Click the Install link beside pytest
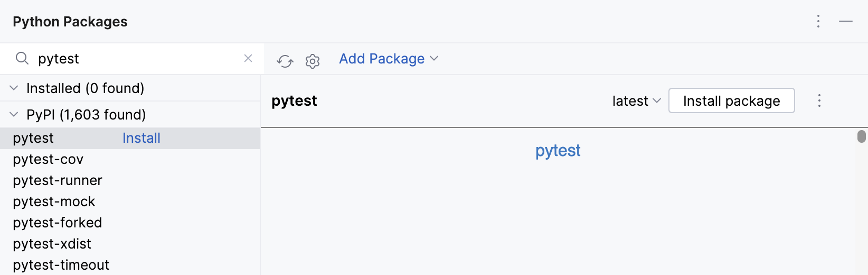Image resolution: width=868 pixels, height=275 pixels. tap(141, 138)
